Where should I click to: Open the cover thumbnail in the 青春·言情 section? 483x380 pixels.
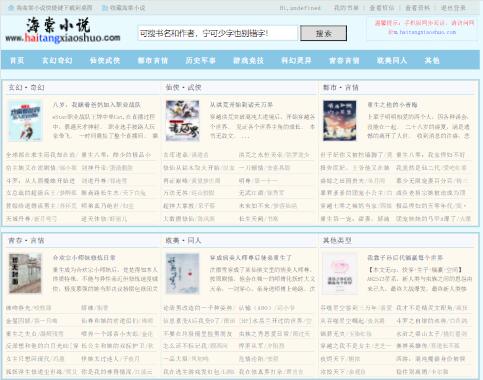tap(25, 274)
